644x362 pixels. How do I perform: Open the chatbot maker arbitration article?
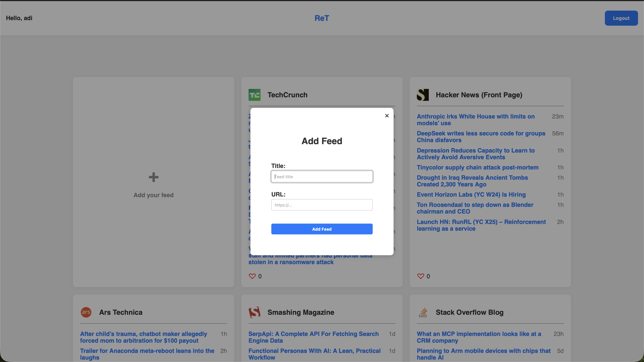click(x=143, y=337)
